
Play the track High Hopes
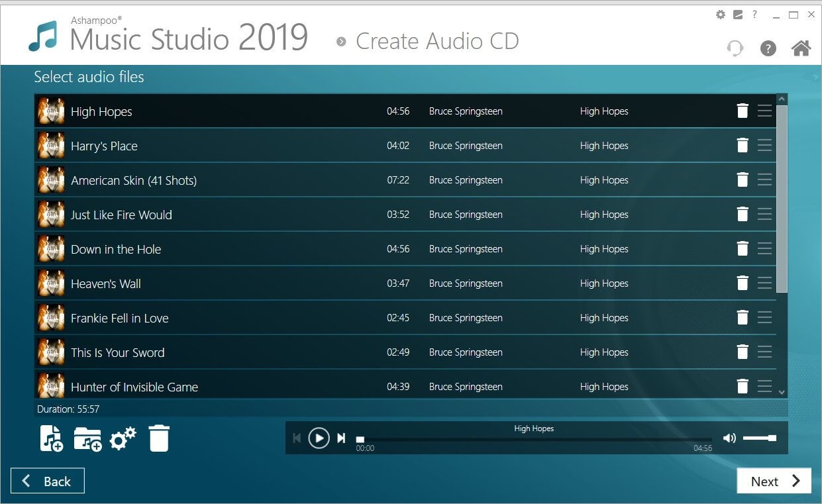(319, 438)
